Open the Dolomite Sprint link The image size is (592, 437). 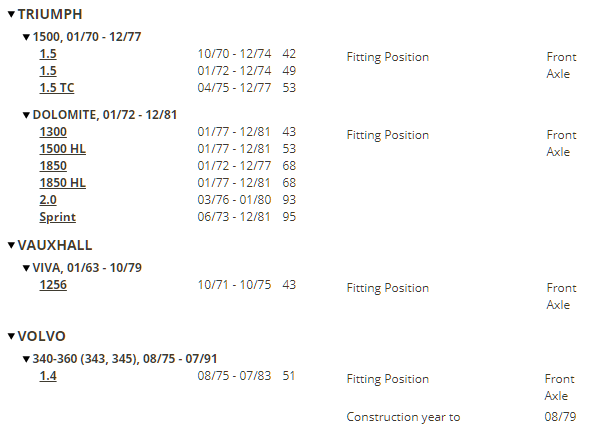(57, 217)
